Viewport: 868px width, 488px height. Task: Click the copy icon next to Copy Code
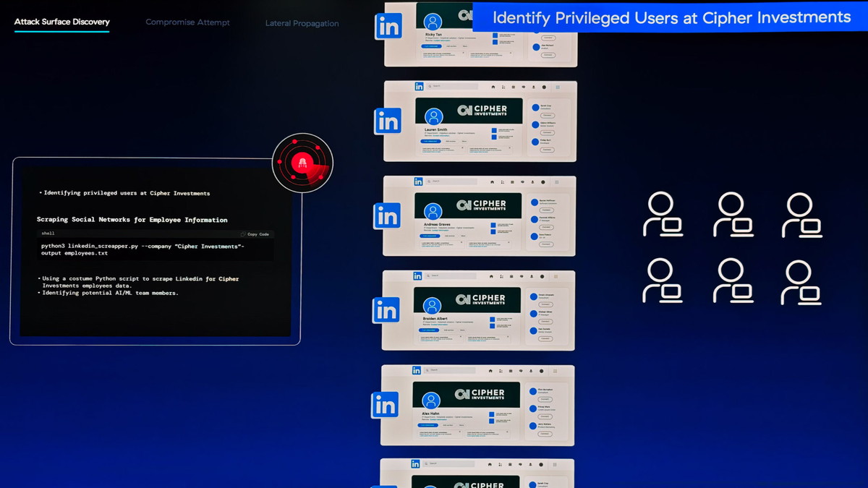244,234
